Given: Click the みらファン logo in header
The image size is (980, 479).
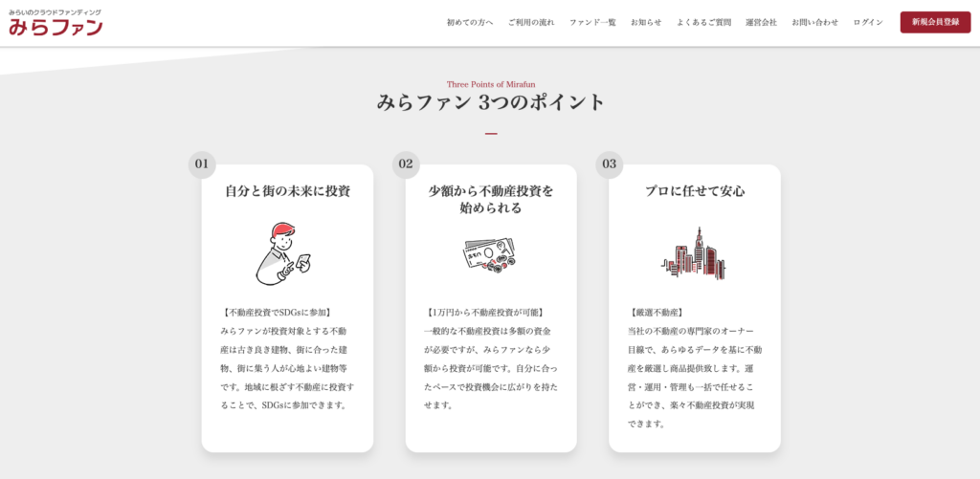Looking at the screenshot, I should pos(56,23).
